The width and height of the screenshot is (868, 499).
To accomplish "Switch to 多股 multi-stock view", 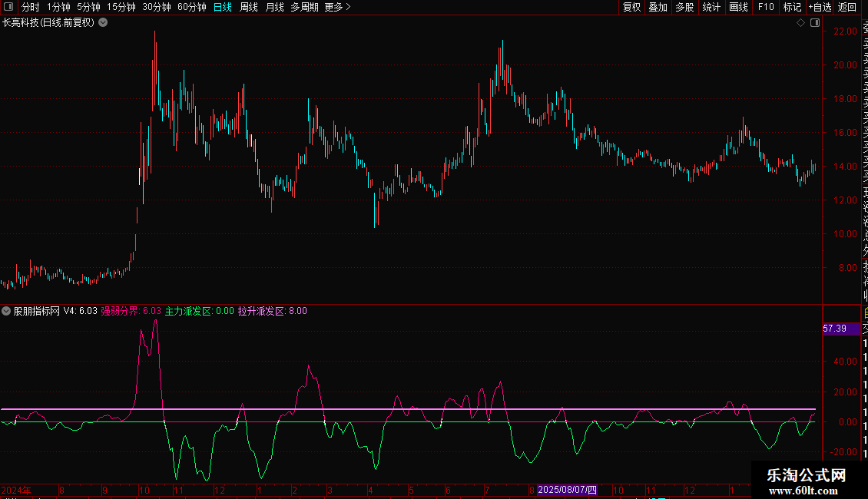I will (684, 7).
